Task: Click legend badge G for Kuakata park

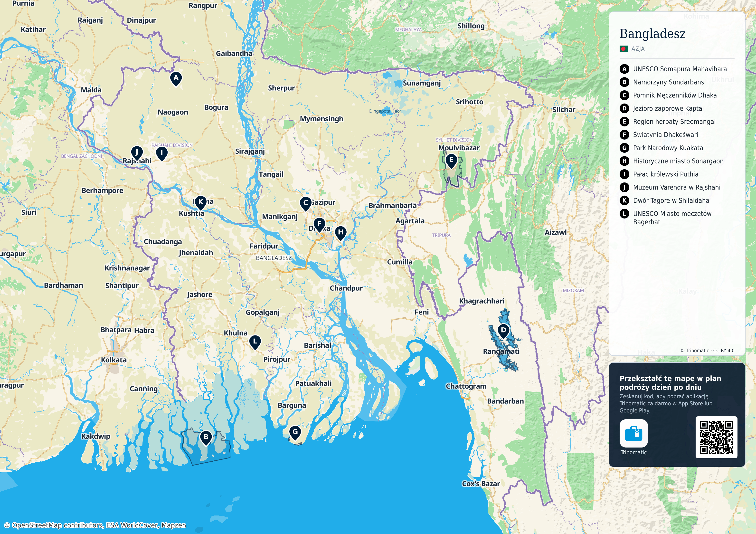Action: [624, 148]
